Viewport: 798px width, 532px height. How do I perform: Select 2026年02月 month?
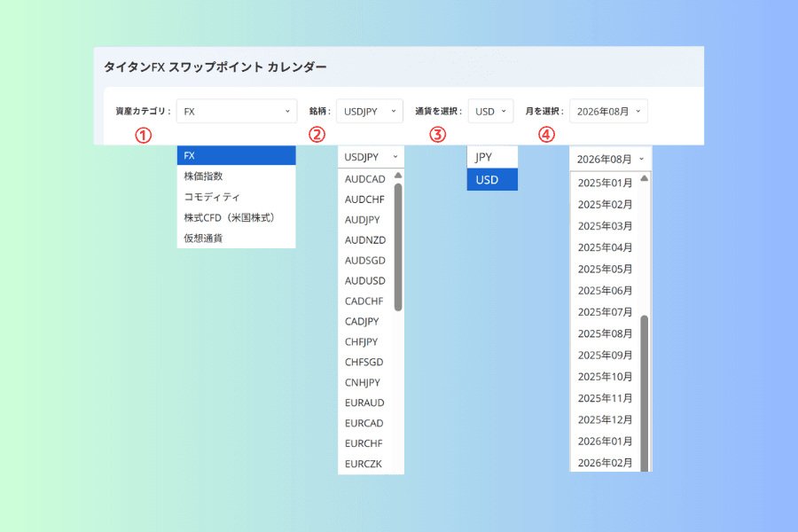pos(605,462)
